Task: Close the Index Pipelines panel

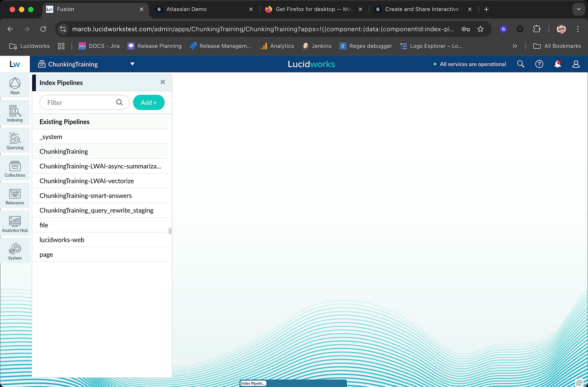Action: 163,82
